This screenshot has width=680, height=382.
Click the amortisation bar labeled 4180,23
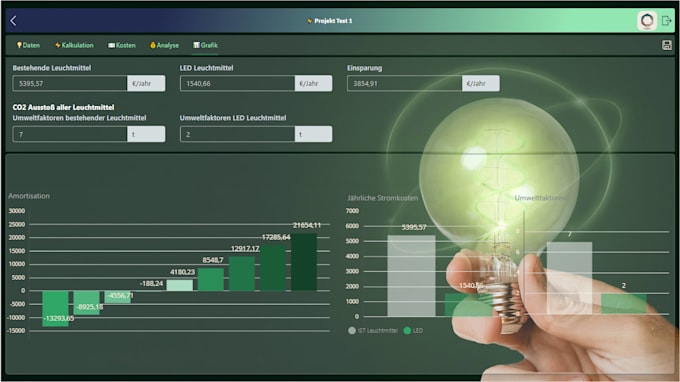(180, 285)
